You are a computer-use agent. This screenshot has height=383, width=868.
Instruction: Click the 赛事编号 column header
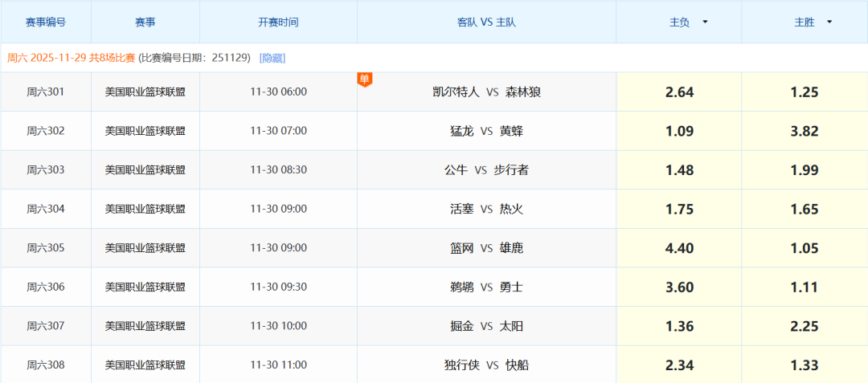(46, 22)
